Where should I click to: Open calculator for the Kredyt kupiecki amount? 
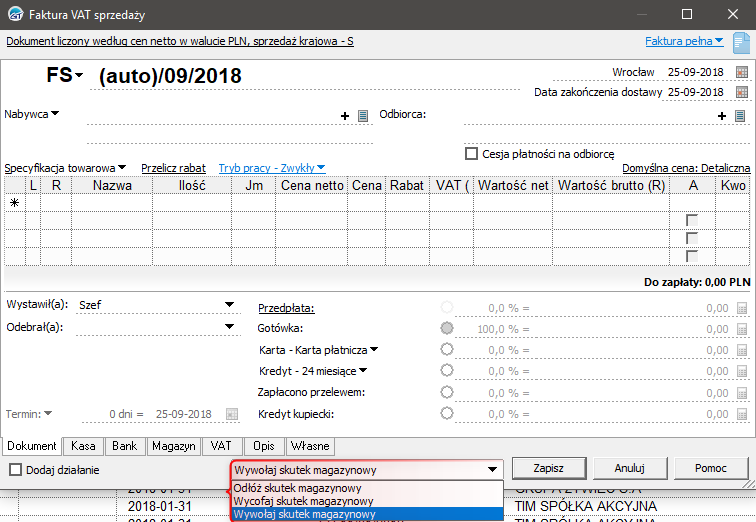(x=742, y=415)
